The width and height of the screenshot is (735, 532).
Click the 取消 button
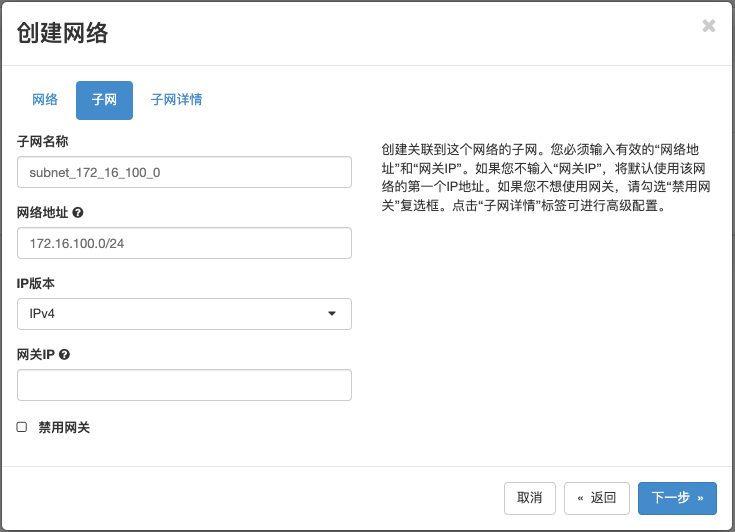click(530, 498)
